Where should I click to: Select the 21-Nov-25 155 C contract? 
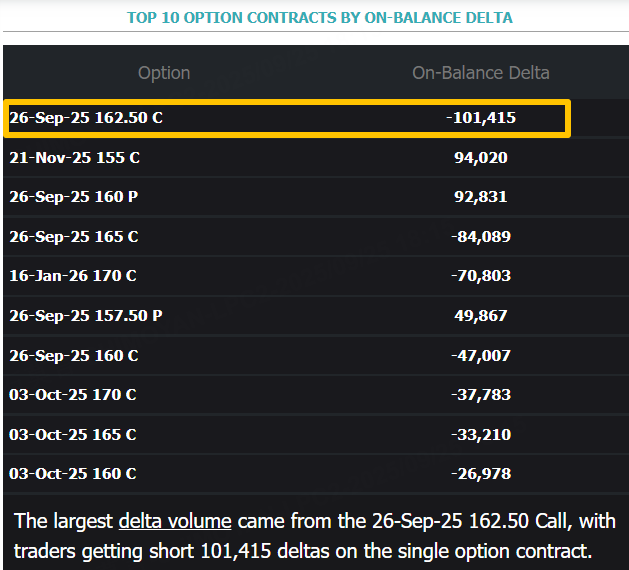pos(74,157)
